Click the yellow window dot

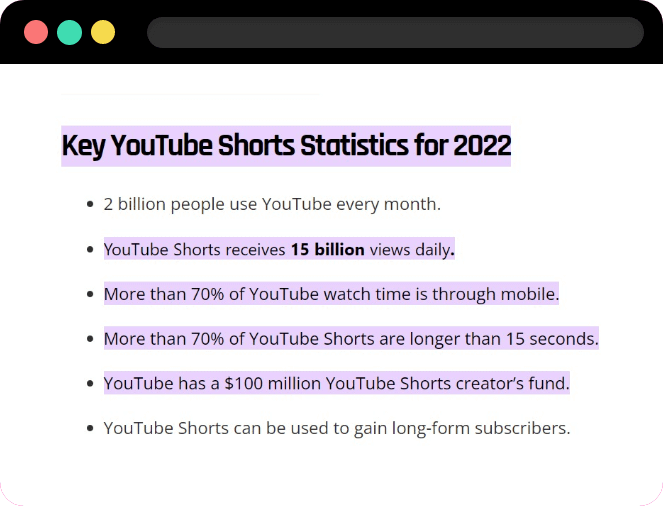(x=103, y=32)
